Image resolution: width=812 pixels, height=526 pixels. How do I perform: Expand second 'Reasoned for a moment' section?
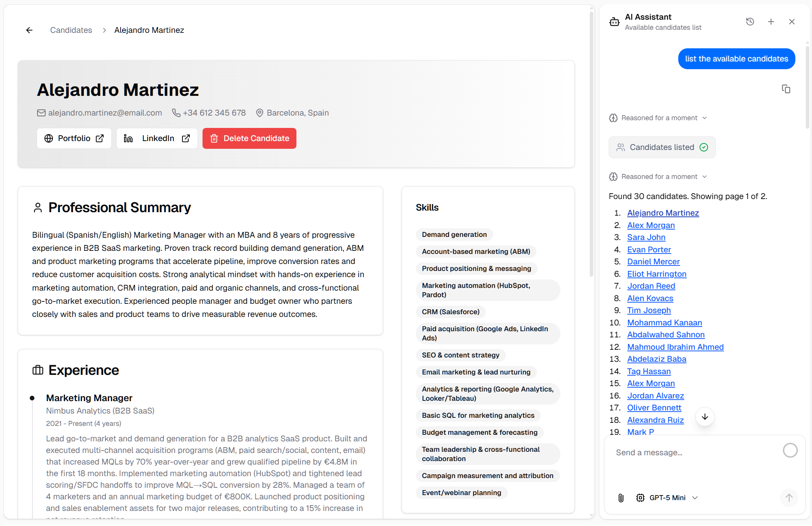[659, 177]
